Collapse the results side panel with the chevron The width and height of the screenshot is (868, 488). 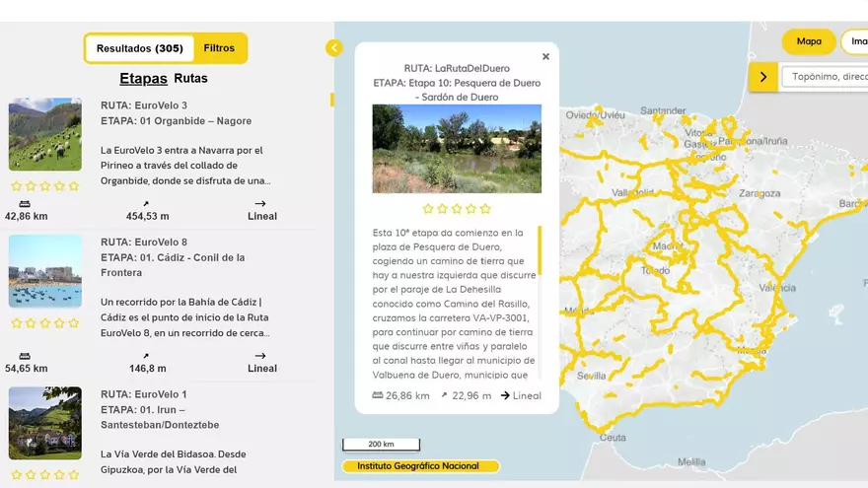click(333, 47)
